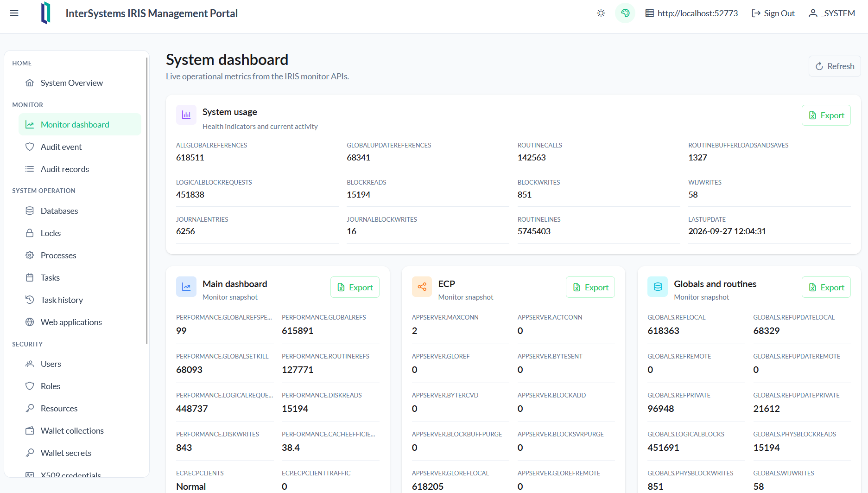This screenshot has width=868, height=493.
Task: Navigate to Web applications
Action: click(x=80, y=322)
